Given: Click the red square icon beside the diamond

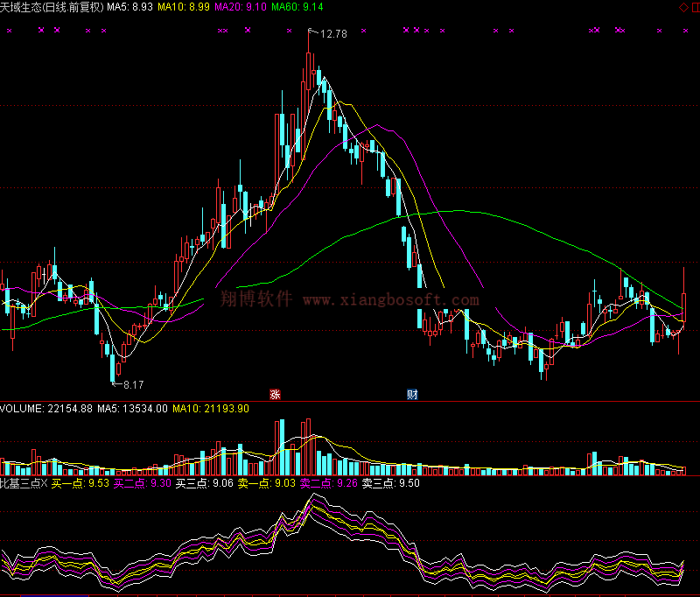Looking at the screenshot, I should (x=696, y=7).
